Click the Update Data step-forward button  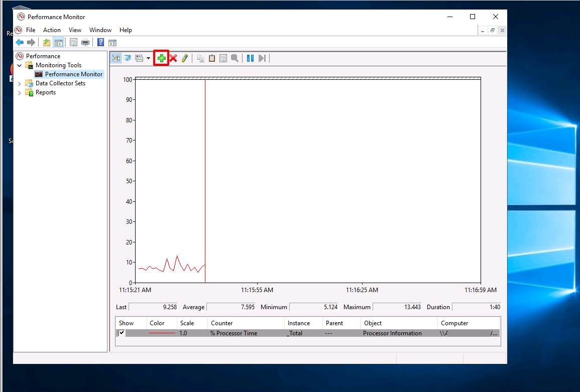tap(262, 58)
